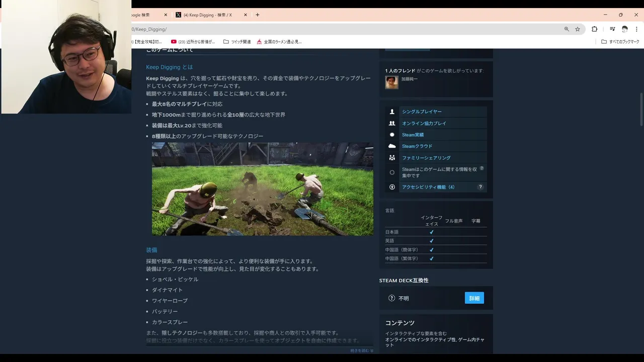Click the question mark beside Steam情報を収集中
This screenshot has height=362, width=644.
[x=481, y=168]
